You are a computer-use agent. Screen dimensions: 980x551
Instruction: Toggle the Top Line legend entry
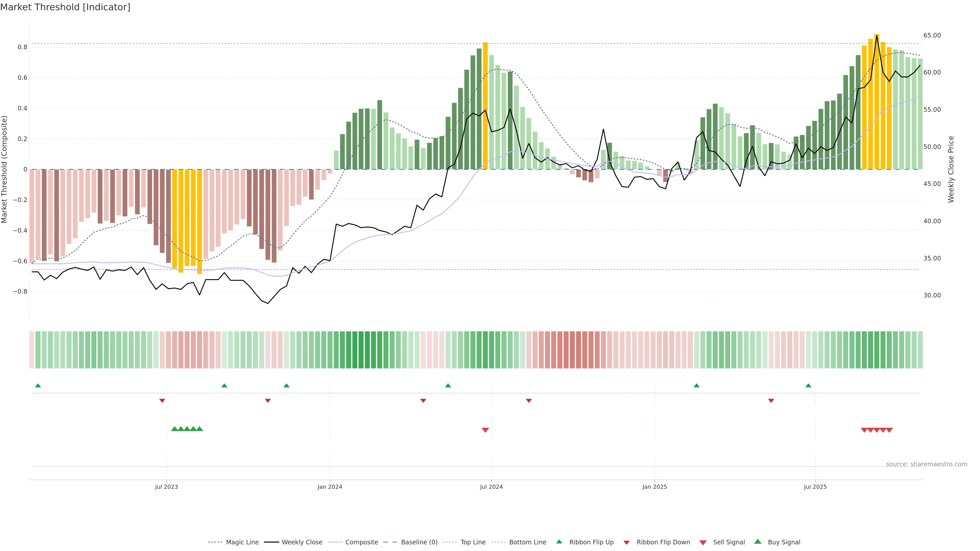click(x=473, y=542)
